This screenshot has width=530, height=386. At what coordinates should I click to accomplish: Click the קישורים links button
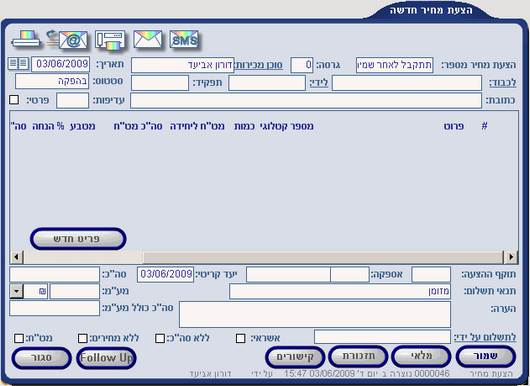[295, 357]
